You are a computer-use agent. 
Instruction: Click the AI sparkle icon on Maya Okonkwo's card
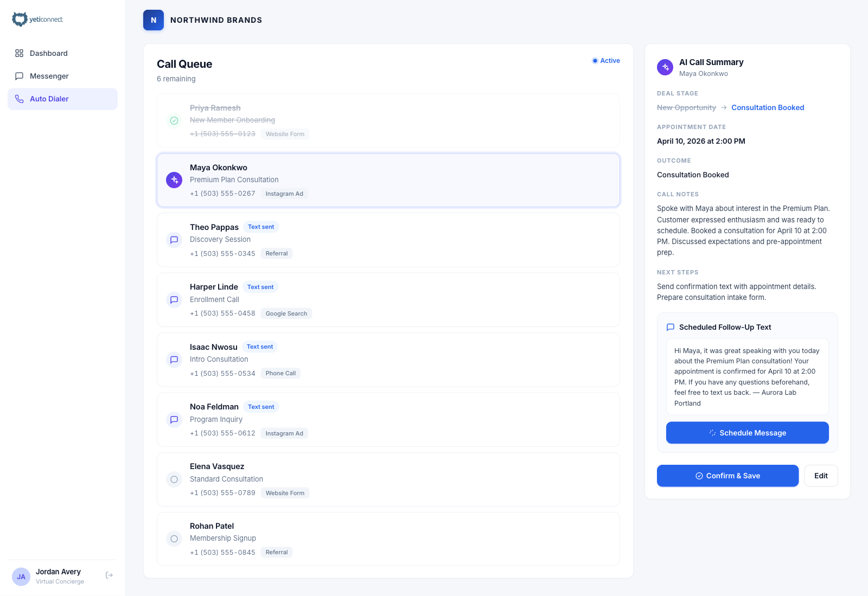pyautogui.click(x=174, y=180)
